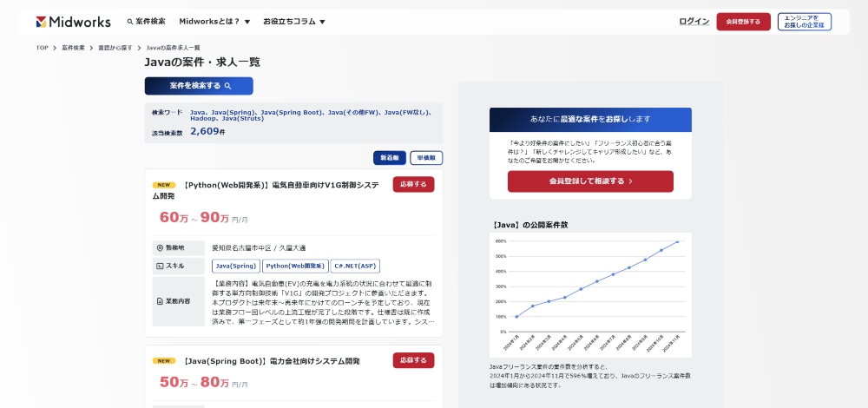Go to the TOP breadcrumb link
Screen dimensions: 868x408
(42, 48)
